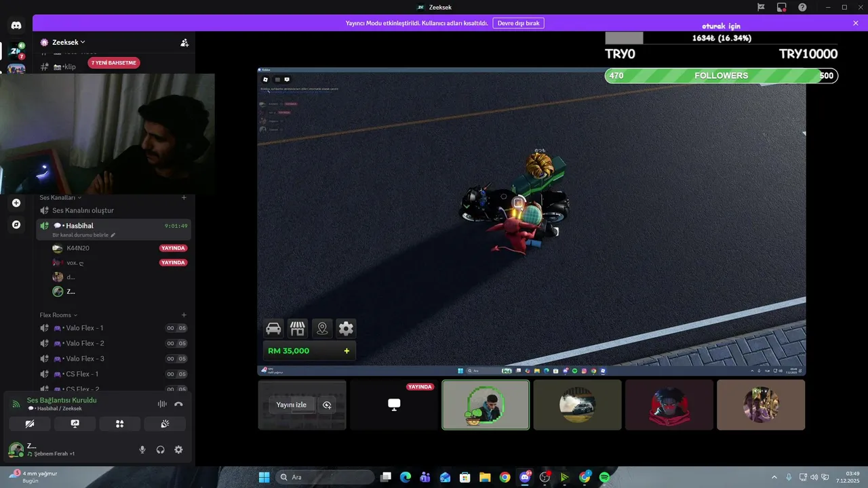The height and width of the screenshot is (488, 868).
Task: Join the Valo Flex - 3 voice channel
Action: [114, 359]
